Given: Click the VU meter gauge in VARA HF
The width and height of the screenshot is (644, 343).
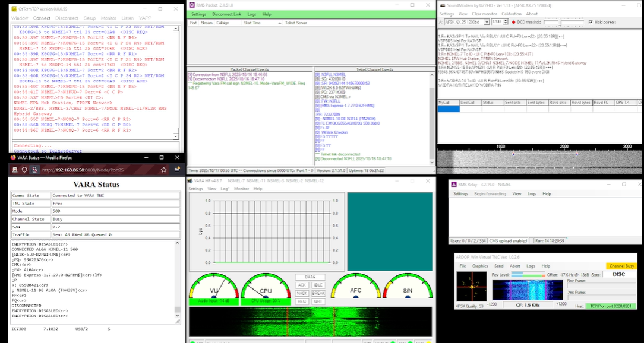Looking at the screenshot, I should (x=213, y=288).
